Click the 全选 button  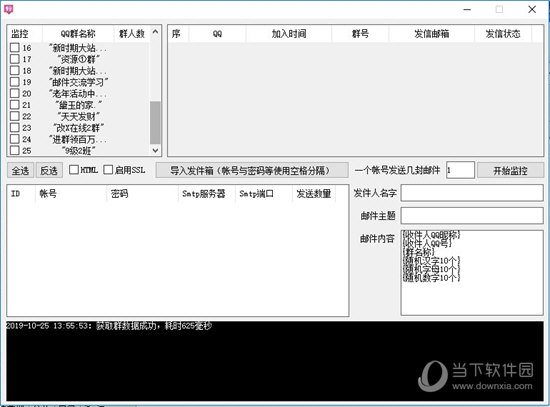[x=20, y=171]
